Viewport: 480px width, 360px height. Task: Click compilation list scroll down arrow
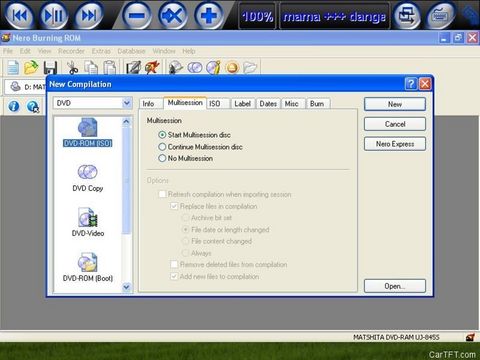(x=126, y=287)
